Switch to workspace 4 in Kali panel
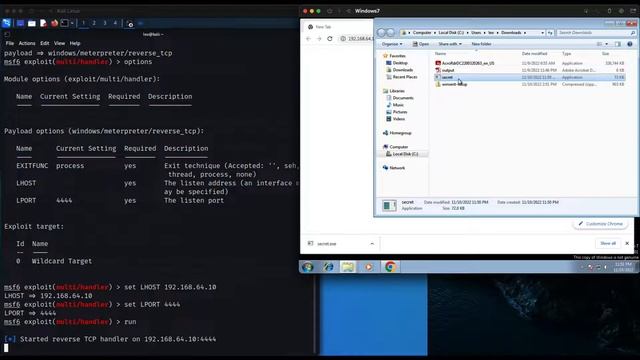The height and width of the screenshot is (360, 640). pos(116,23)
